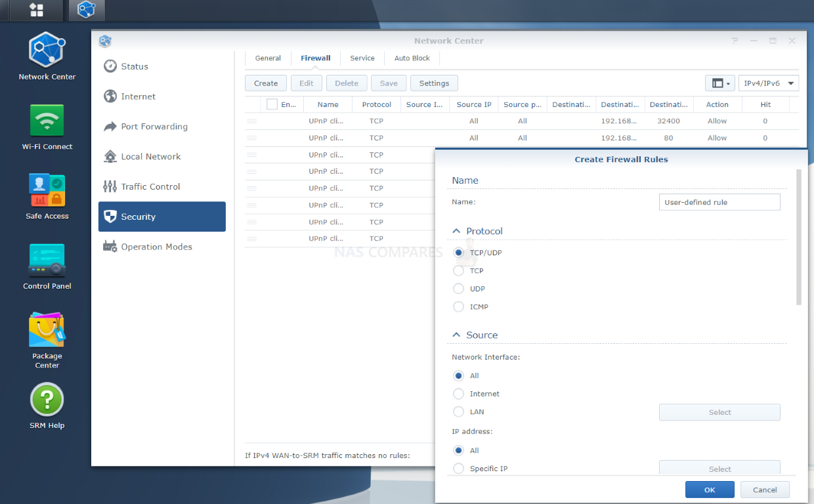Switch to the Auto Block tab
The width and height of the screenshot is (814, 504).
click(x=412, y=58)
